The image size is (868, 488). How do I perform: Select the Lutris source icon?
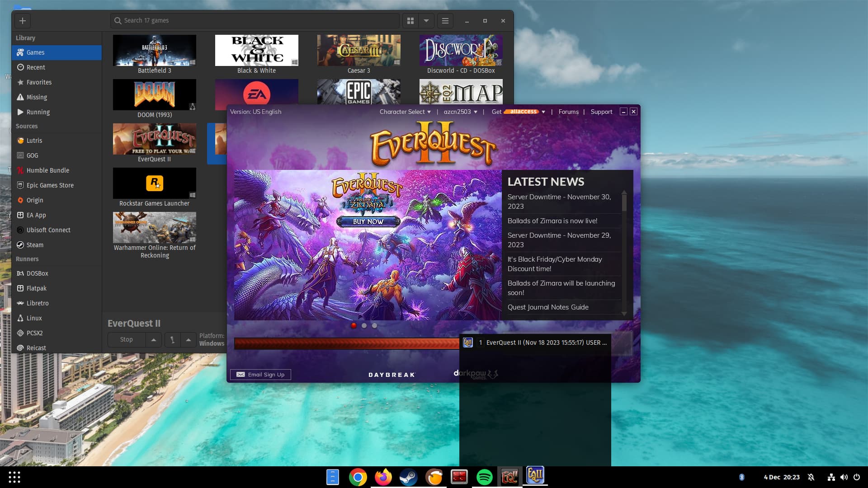click(20, 141)
